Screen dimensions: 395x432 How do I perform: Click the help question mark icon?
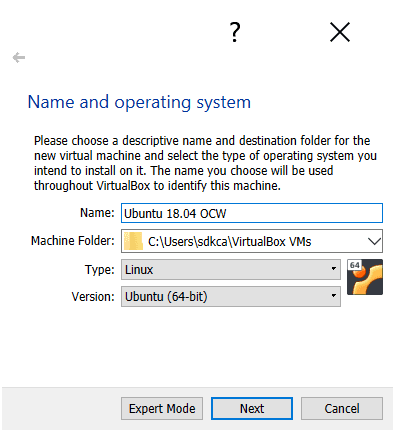pyautogui.click(x=235, y=32)
